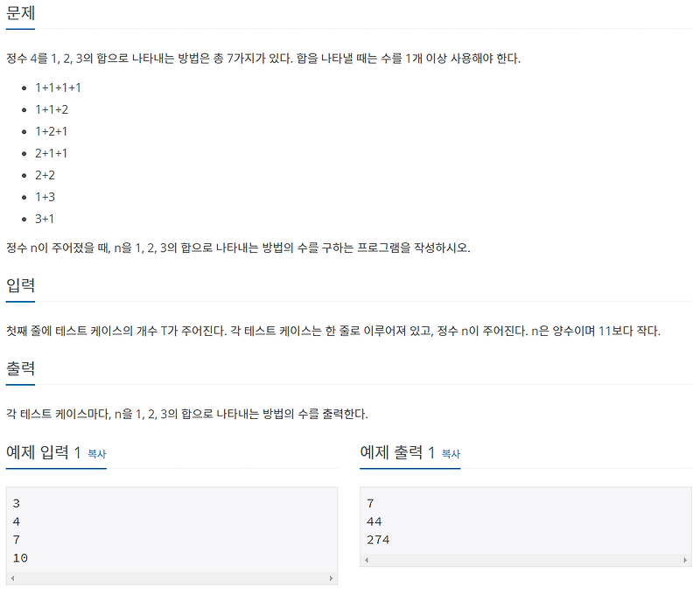Image resolution: width=700 pixels, height=594 pixels.
Task: Select the value 274 in the example output box
Action: [x=377, y=540]
